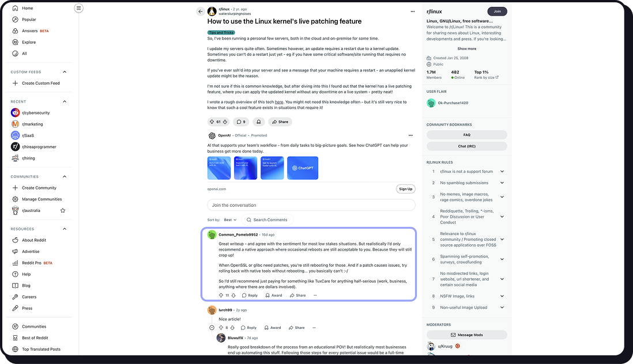Collapse the Resources section
This screenshot has width=633, height=364.
coord(65,229)
